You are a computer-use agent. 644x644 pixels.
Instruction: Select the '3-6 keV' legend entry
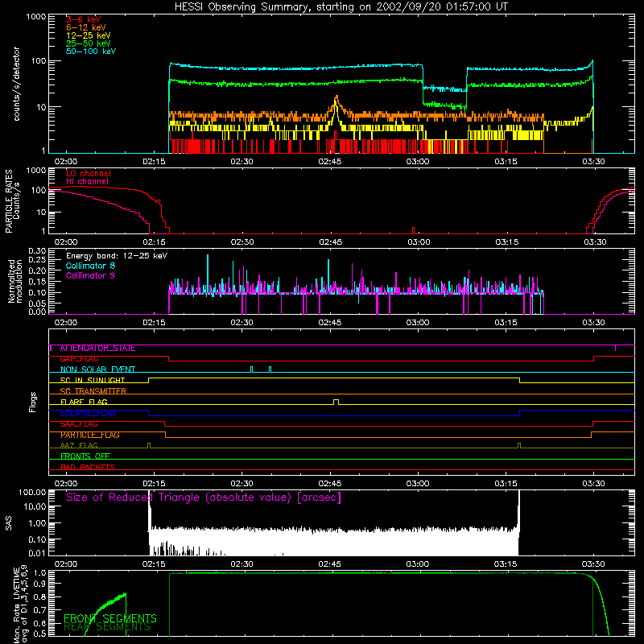pyautogui.click(x=83, y=19)
